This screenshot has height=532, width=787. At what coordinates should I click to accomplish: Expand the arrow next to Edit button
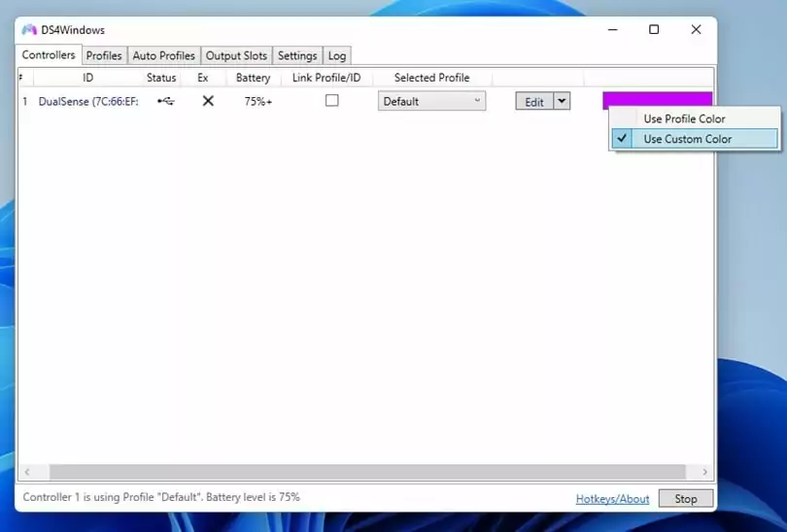pos(562,101)
